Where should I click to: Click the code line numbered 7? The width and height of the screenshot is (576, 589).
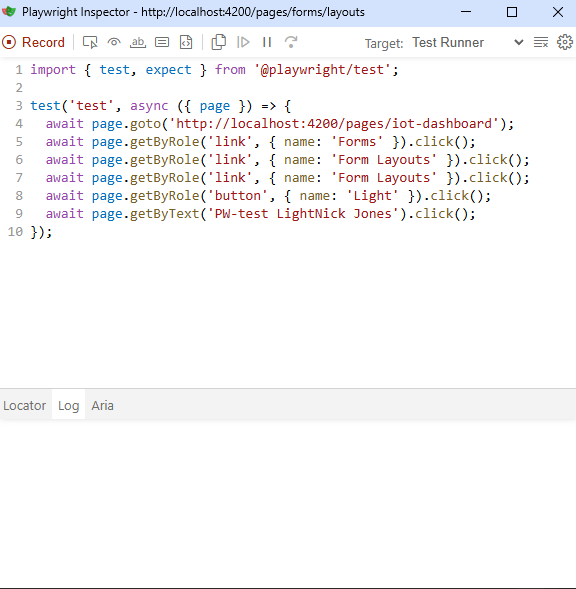coord(287,178)
